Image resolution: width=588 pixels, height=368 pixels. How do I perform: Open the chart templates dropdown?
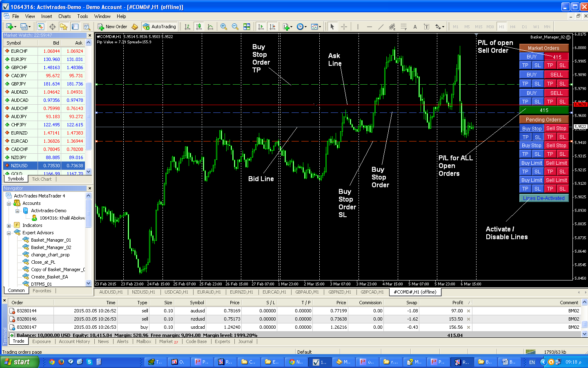point(315,27)
